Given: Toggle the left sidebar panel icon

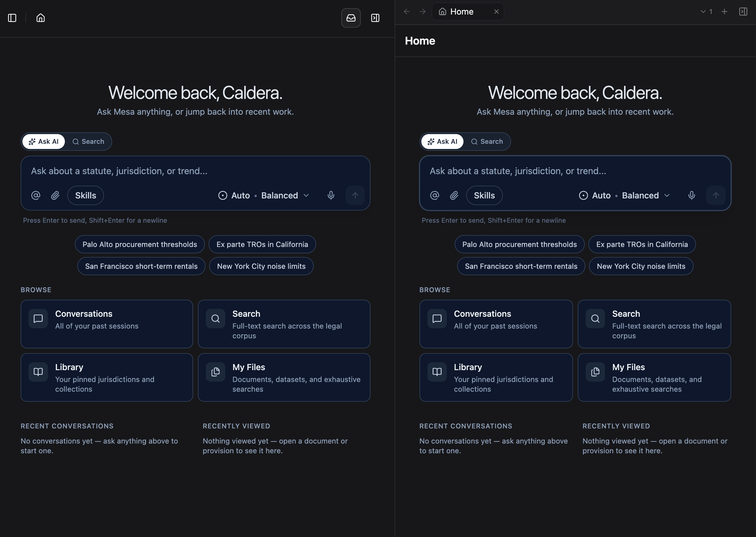Looking at the screenshot, I should (x=12, y=18).
